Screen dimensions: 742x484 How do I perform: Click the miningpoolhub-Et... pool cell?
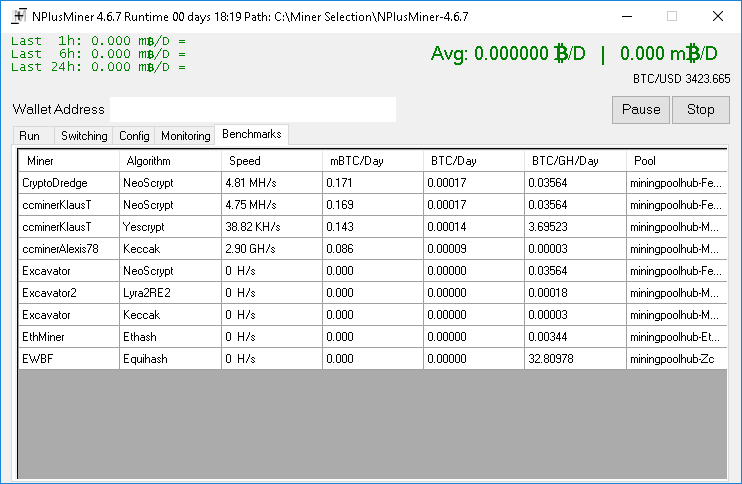(x=677, y=337)
